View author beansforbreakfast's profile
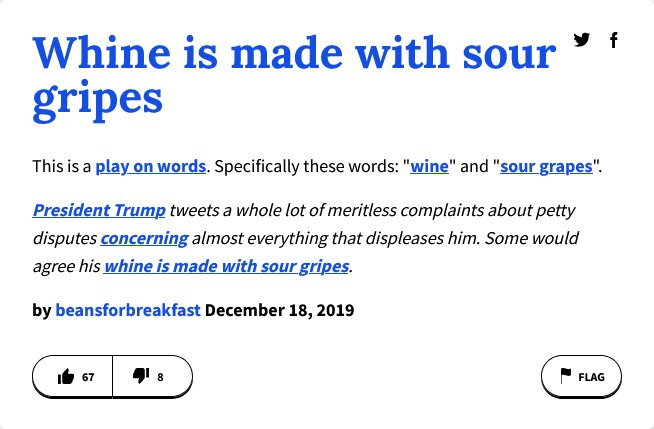654x429 pixels. tap(128, 310)
